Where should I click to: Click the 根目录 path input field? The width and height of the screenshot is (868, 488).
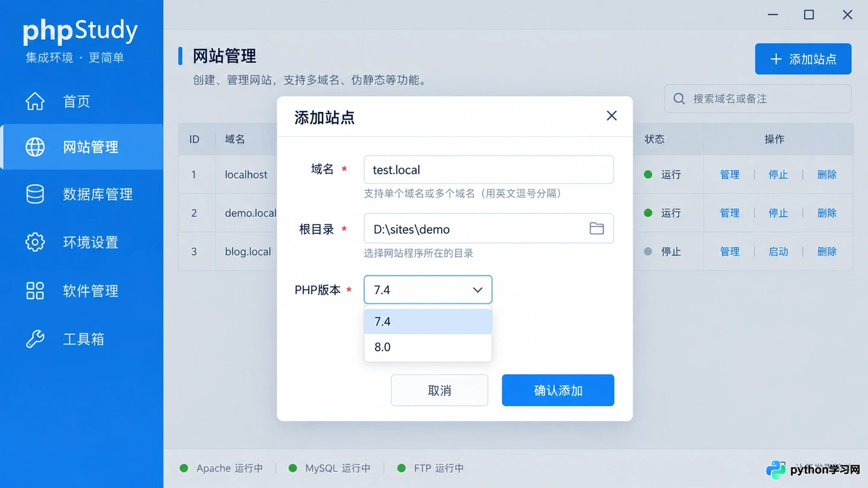(x=489, y=229)
